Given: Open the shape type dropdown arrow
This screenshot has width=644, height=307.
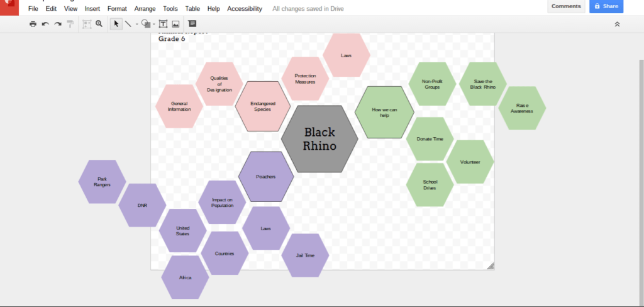Looking at the screenshot, I should [x=154, y=25].
